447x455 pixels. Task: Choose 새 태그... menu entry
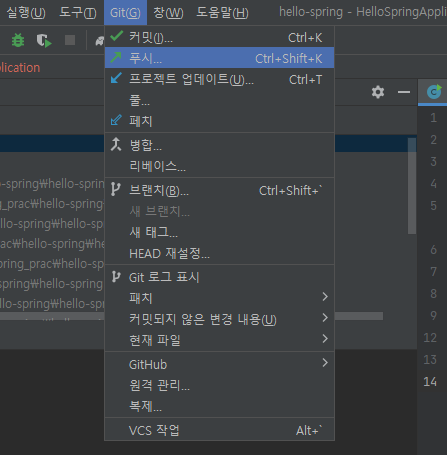pyautogui.click(x=219, y=232)
